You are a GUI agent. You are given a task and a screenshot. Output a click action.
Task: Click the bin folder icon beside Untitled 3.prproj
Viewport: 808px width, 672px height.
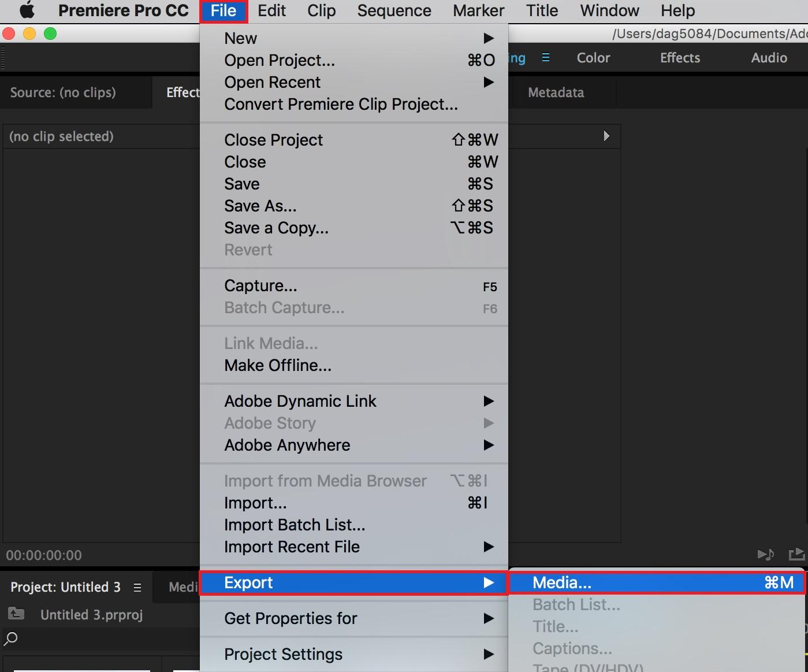click(x=16, y=614)
